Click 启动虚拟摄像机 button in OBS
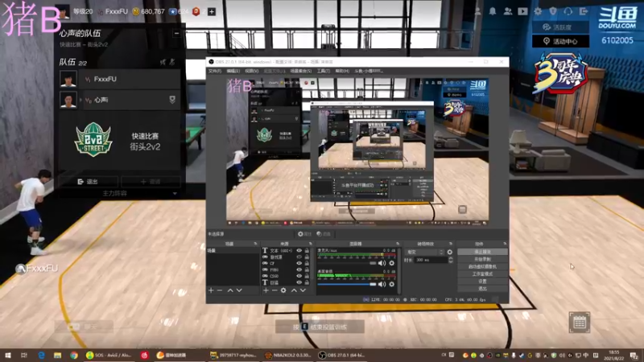 (x=482, y=267)
